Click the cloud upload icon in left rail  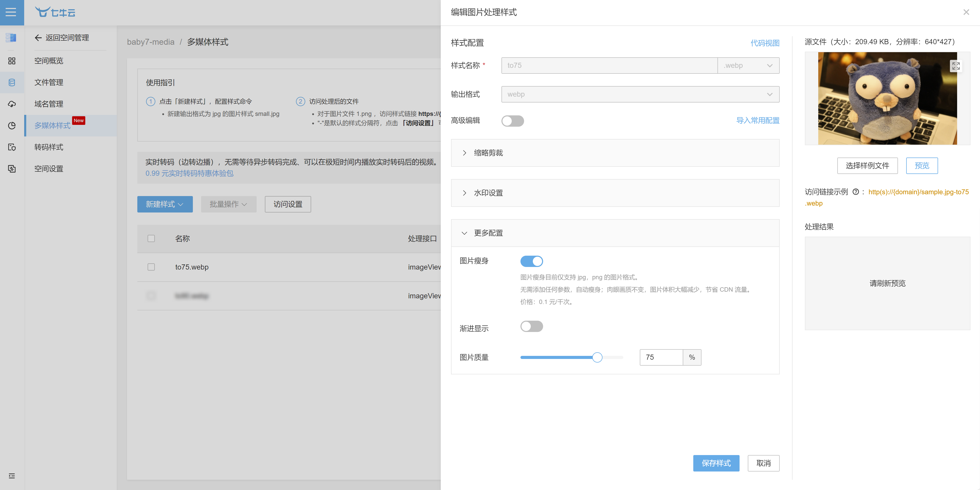(x=12, y=104)
